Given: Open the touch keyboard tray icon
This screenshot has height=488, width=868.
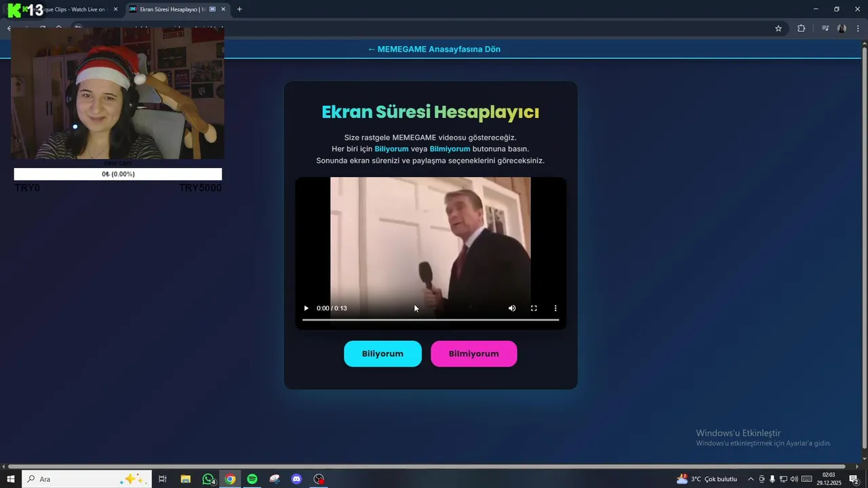Looking at the screenshot, I should point(807,479).
